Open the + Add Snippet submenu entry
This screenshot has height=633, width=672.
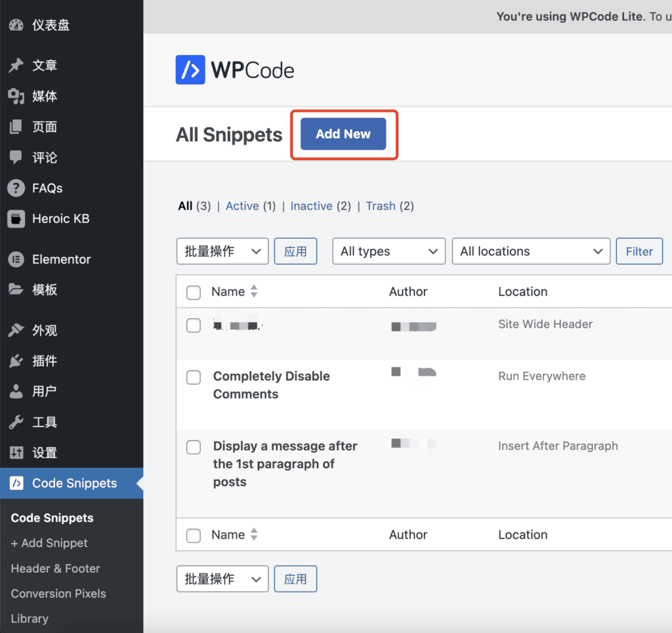click(49, 543)
